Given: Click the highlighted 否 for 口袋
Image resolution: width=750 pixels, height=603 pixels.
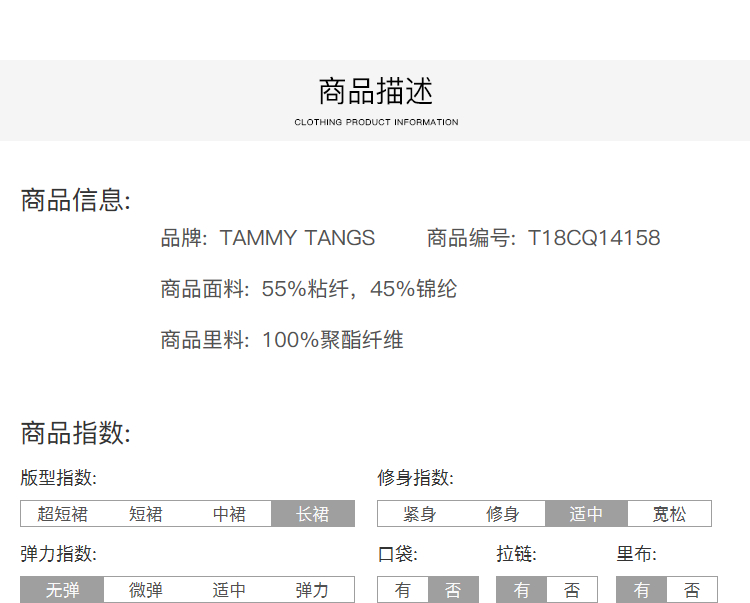Looking at the screenshot, I should coord(453,590).
